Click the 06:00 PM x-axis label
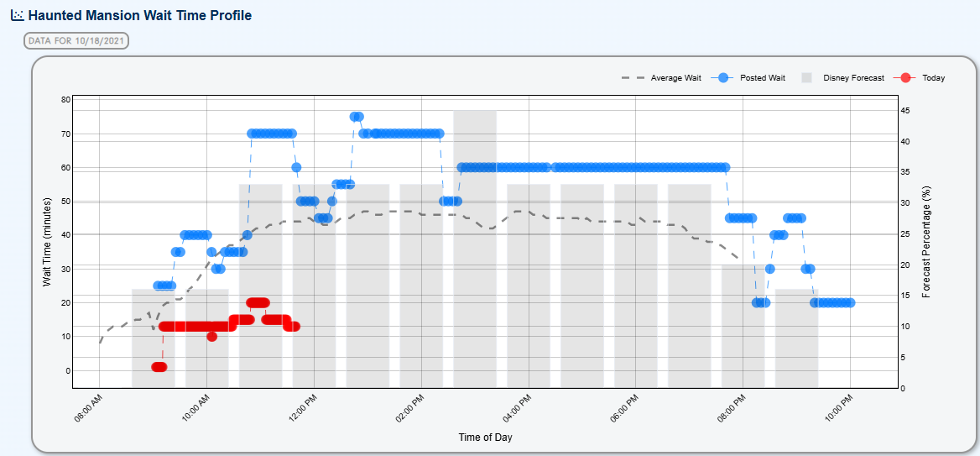The height and width of the screenshot is (456, 980). [x=626, y=409]
